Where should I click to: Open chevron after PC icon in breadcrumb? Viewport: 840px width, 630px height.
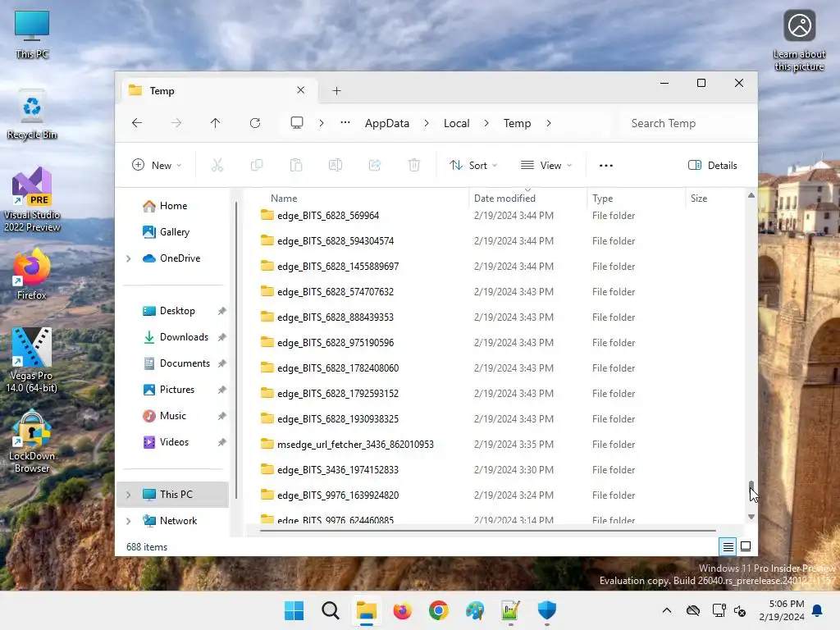(322, 123)
